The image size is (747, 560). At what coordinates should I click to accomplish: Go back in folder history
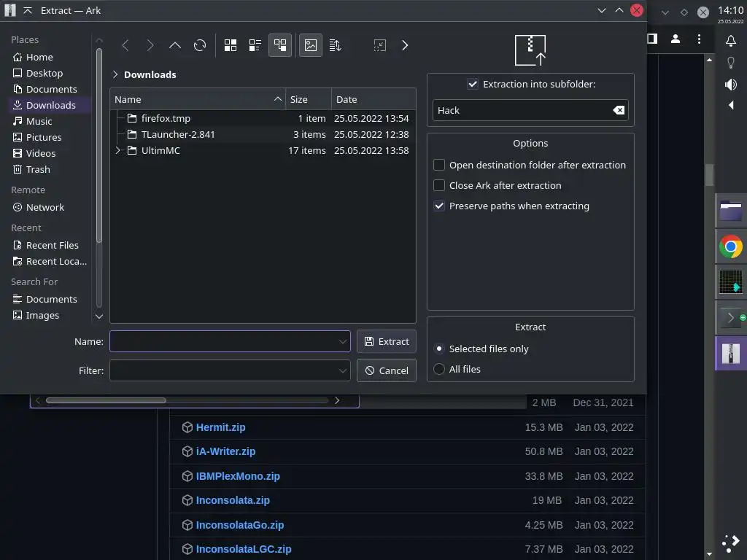[125, 45]
